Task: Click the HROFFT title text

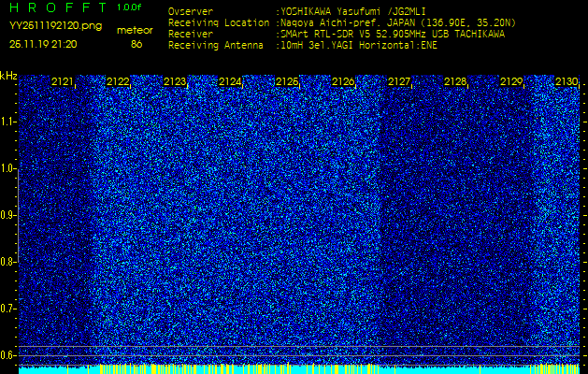Action: [x=58, y=7]
